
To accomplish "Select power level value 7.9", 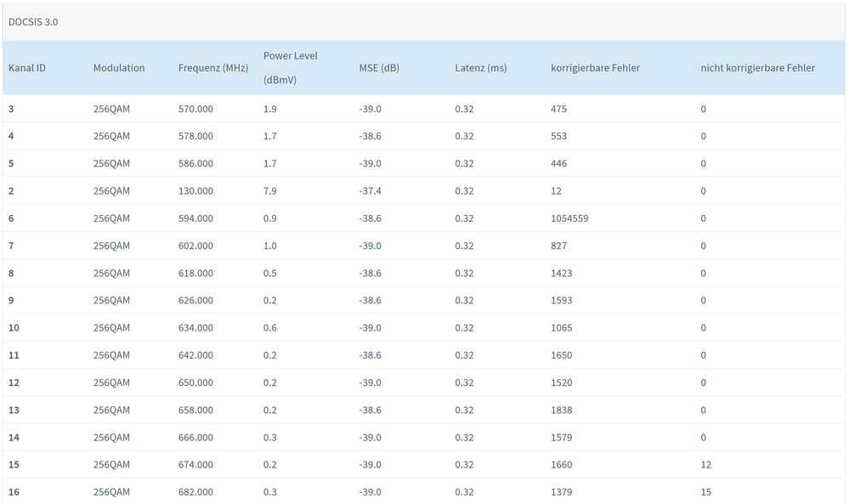I will click(x=270, y=191).
